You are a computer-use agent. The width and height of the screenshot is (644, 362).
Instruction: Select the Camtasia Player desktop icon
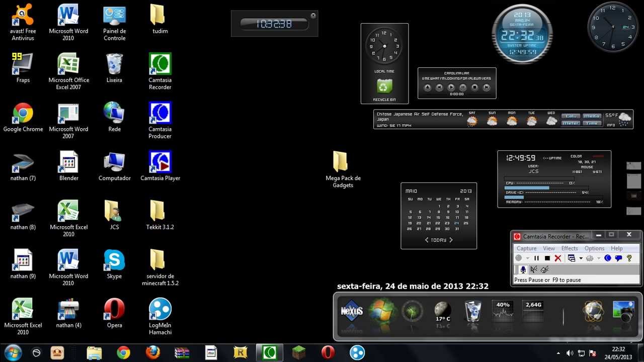[160, 166]
